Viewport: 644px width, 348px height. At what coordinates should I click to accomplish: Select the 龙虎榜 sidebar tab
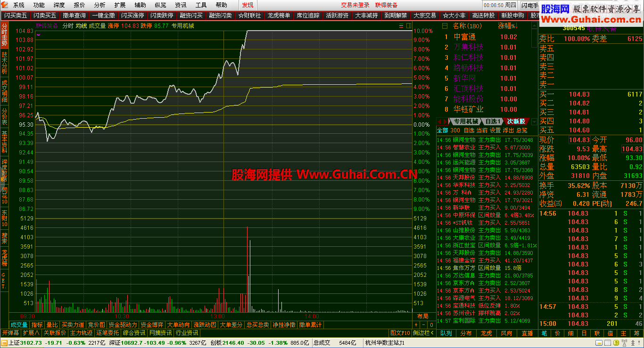click(x=4, y=258)
